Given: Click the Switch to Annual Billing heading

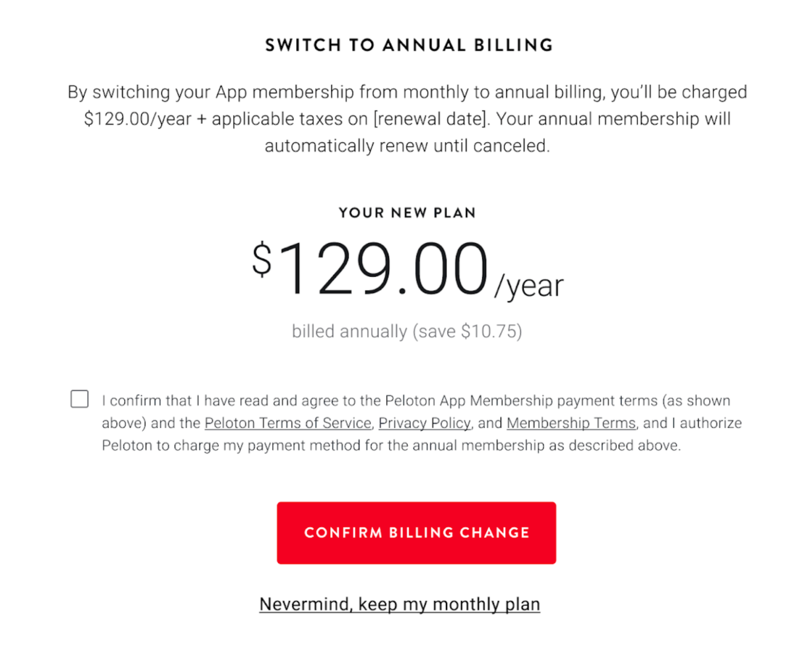Looking at the screenshot, I should [409, 45].
